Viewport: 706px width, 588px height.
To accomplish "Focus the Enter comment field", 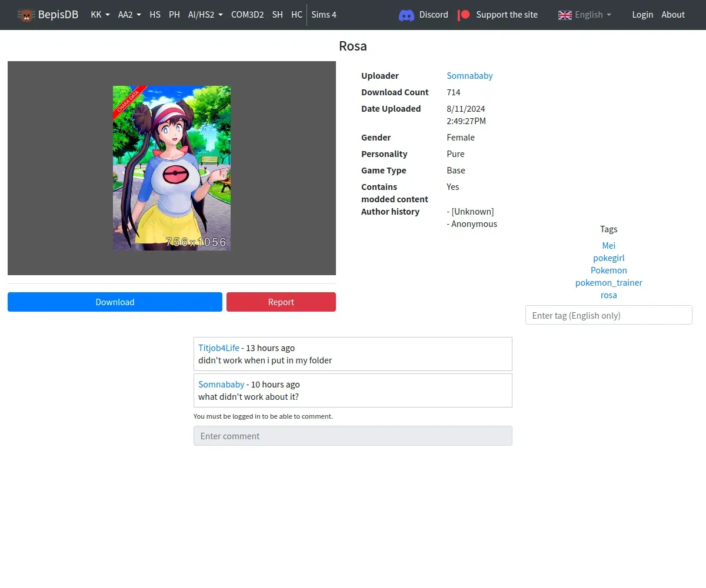I will pos(352,436).
